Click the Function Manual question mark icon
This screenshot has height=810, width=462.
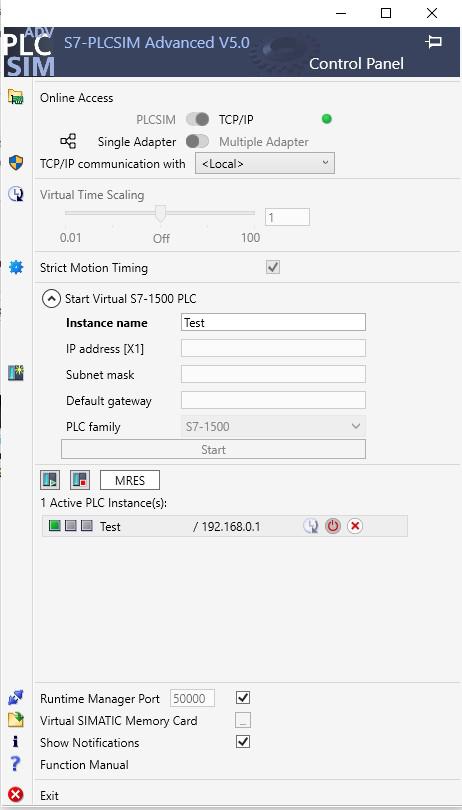(x=16, y=765)
